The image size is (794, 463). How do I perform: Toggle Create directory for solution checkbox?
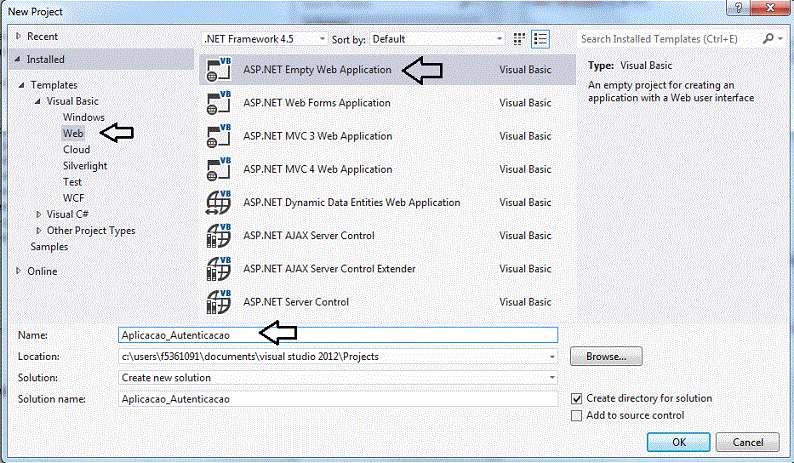pyautogui.click(x=576, y=399)
